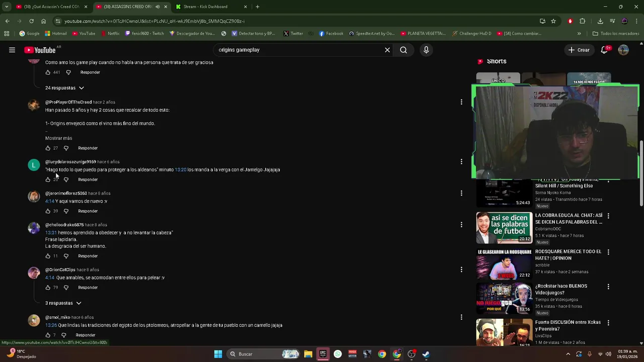
Task: Reply to @chelloedrake6875's comment
Action: [x=88, y=256]
